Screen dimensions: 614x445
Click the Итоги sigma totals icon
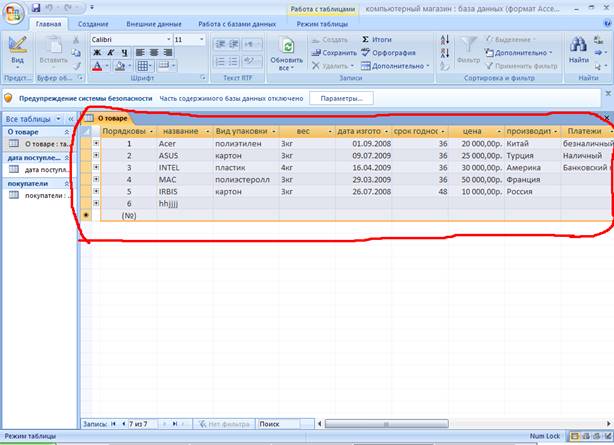[x=377, y=39]
